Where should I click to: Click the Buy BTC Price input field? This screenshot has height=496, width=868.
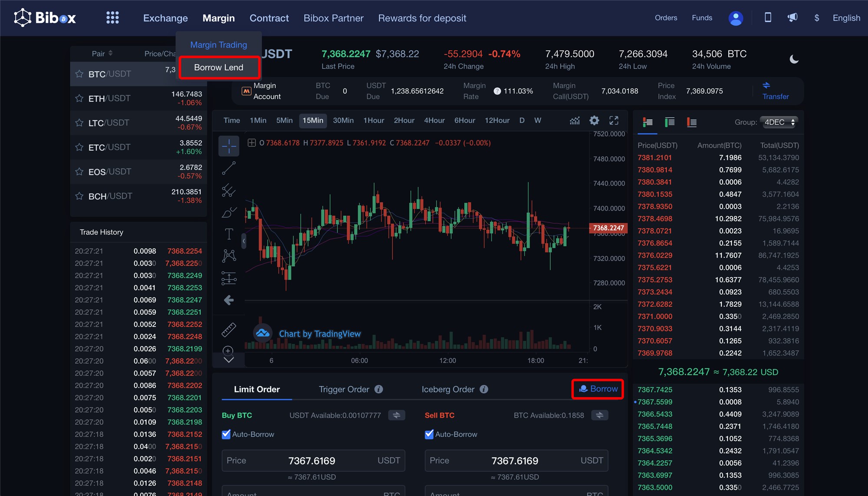coord(312,460)
